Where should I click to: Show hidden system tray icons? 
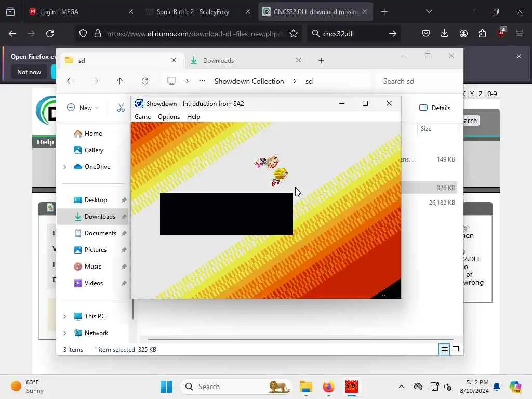pos(402,387)
